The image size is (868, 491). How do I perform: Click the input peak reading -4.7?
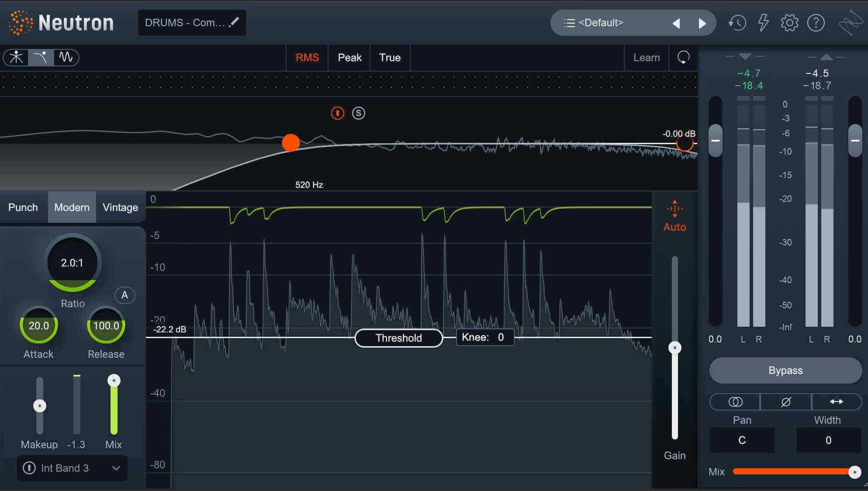(749, 73)
